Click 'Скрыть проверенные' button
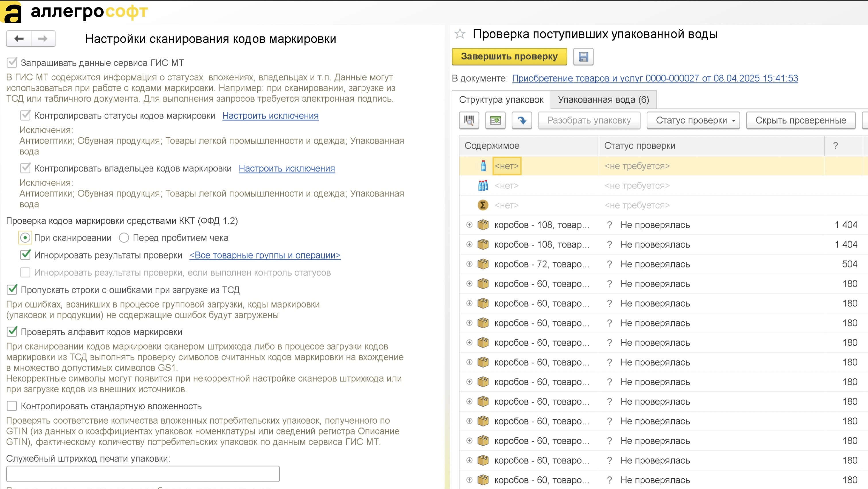 [801, 120]
